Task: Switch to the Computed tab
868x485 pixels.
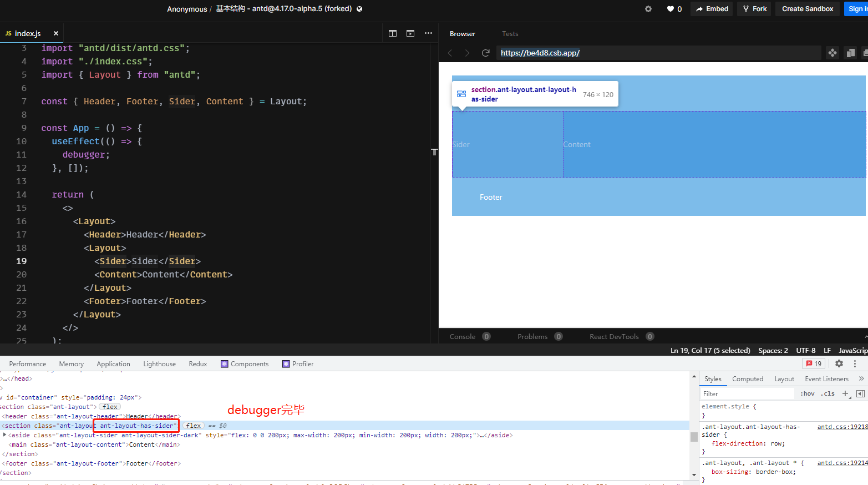Action: 748,378
